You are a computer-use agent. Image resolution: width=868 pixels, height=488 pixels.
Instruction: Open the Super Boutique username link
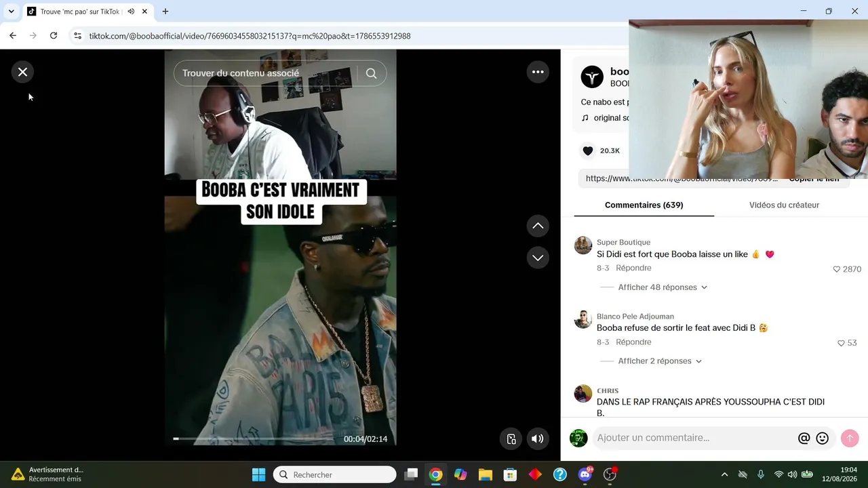(623, 242)
